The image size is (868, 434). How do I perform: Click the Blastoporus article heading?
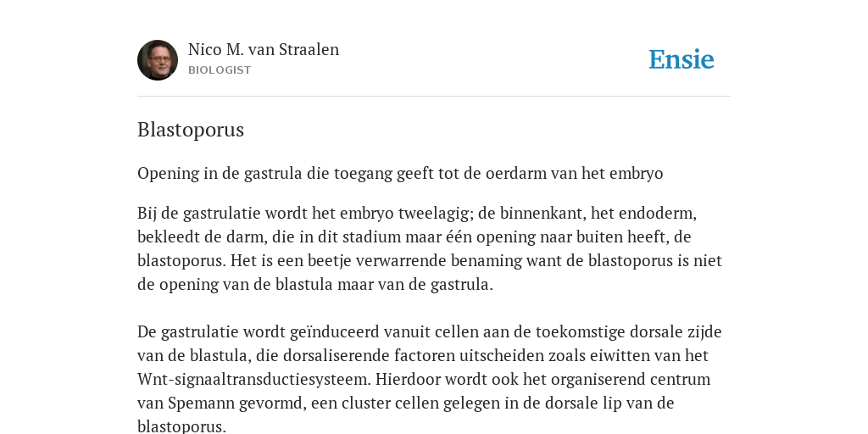pyautogui.click(x=191, y=130)
